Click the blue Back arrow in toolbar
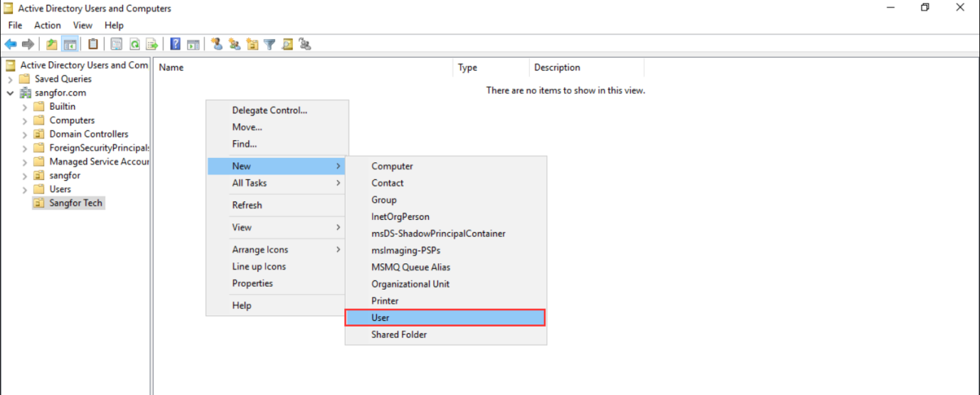 coord(11,44)
